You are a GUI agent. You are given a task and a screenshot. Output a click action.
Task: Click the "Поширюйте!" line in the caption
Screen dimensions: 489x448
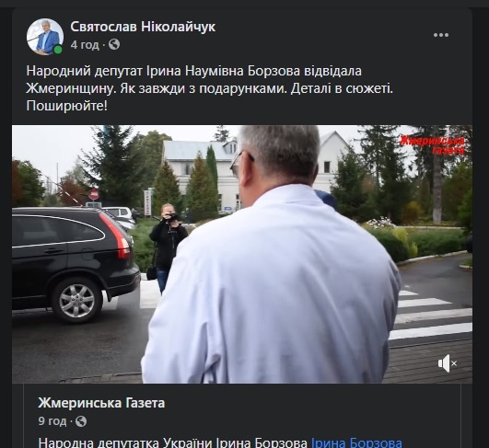[x=66, y=106]
